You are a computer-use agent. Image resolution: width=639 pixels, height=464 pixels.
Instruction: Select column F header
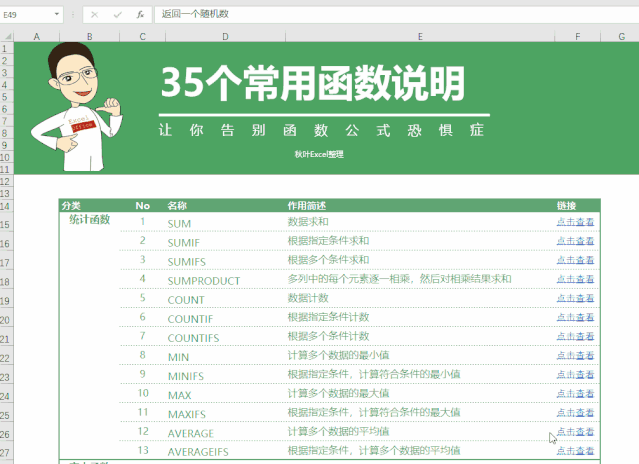[578, 37]
